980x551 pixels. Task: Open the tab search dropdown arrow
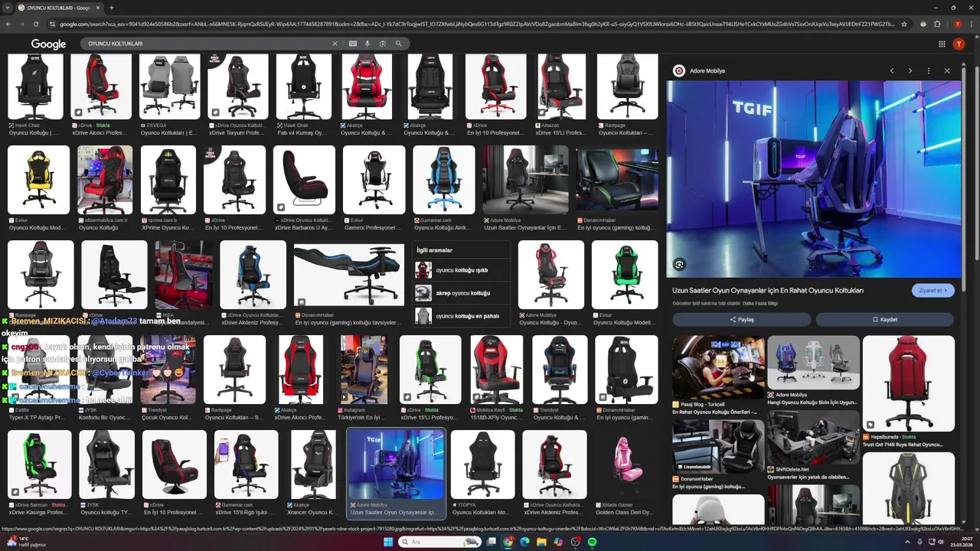(7, 8)
